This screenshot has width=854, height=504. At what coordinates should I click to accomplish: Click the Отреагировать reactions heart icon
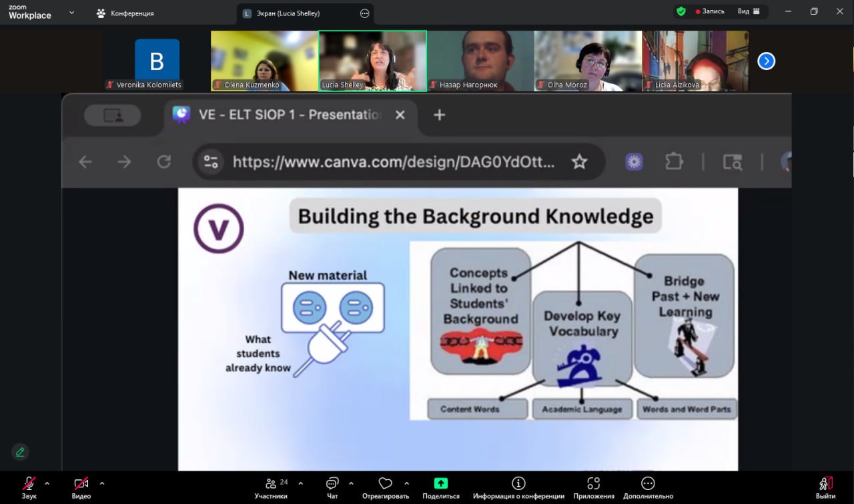[385, 484]
